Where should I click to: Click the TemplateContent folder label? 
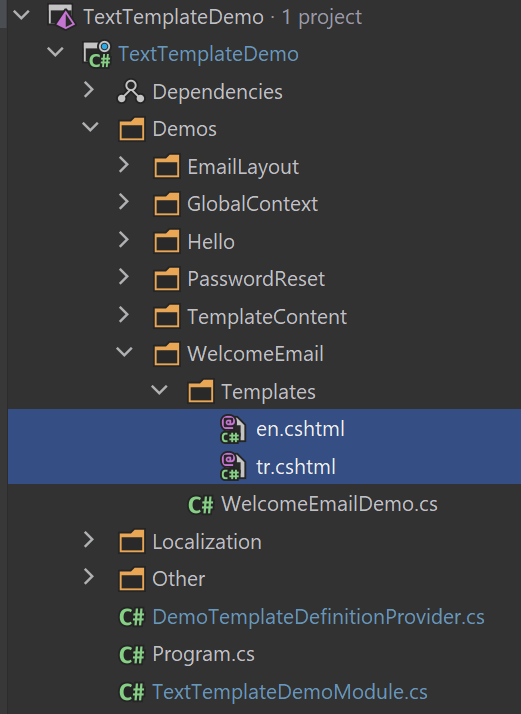[x=267, y=317]
